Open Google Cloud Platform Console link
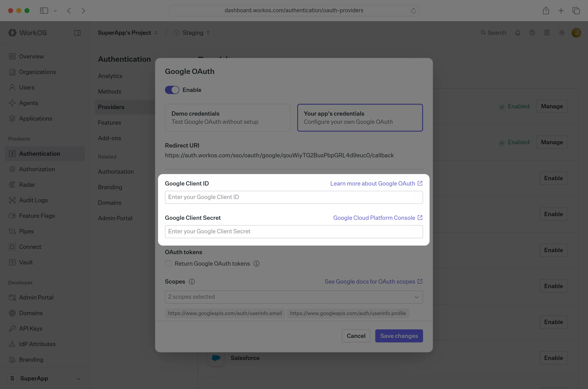This screenshot has width=588, height=389. click(x=378, y=218)
